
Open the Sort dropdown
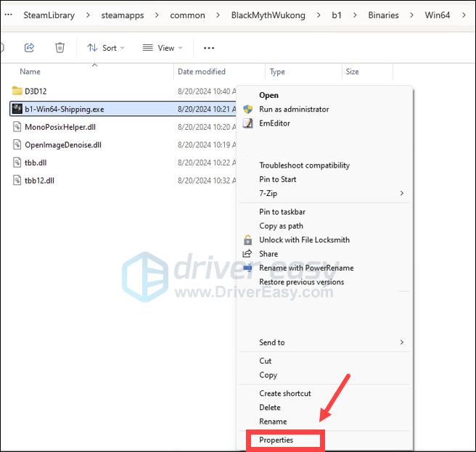coord(106,48)
